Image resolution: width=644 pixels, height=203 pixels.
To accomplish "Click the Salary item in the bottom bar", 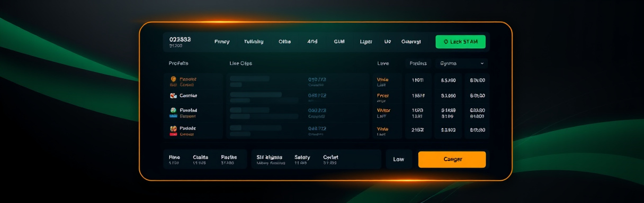I will coord(302,157).
